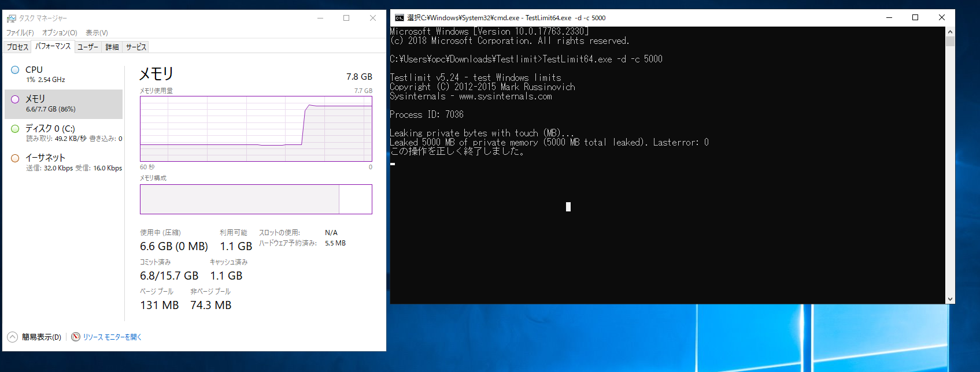This screenshot has height=372, width=980.
Task: Click the memory usage graph
Action: [256, 129]
